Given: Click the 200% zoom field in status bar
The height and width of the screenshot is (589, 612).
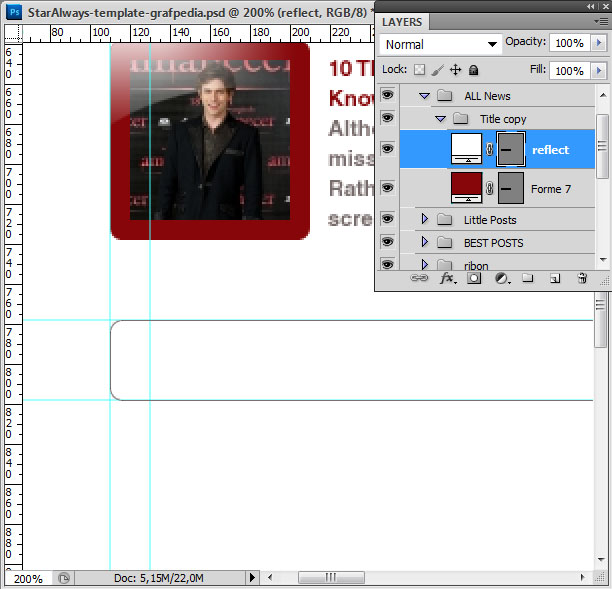Looking at the screenshot, I should (x=28, y=578).
